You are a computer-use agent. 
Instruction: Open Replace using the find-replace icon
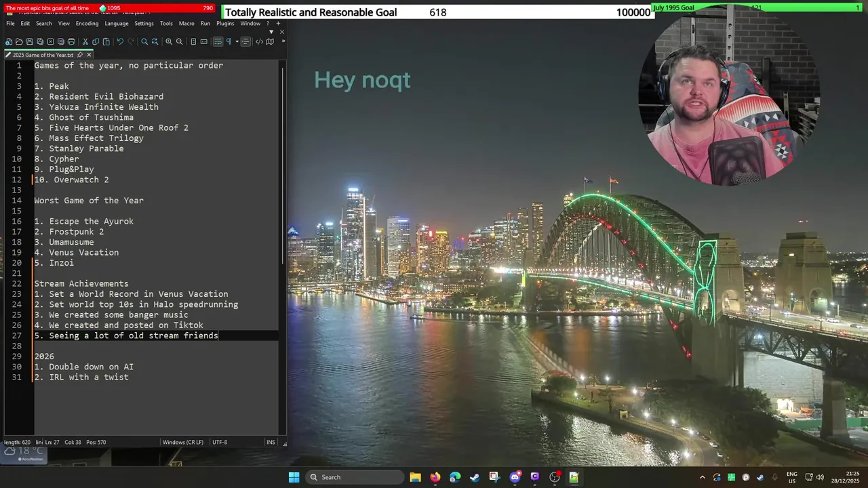click(155, 41)
